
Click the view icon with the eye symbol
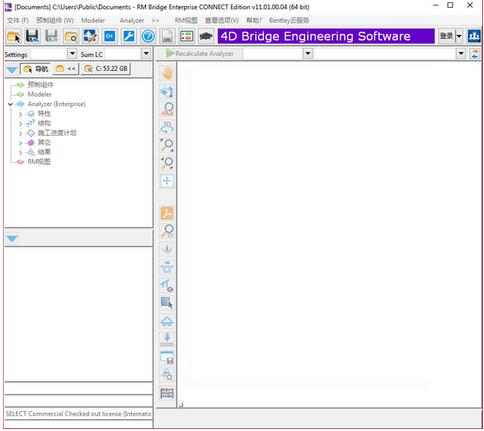tap(167, 285)
